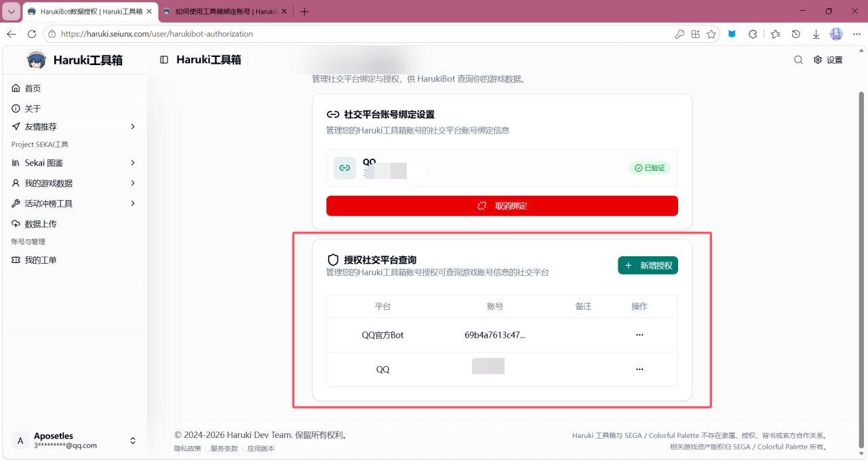This screenshot has width=868, height=461.
Task: Open the blue cat extension icon
Action: point(732,34)
